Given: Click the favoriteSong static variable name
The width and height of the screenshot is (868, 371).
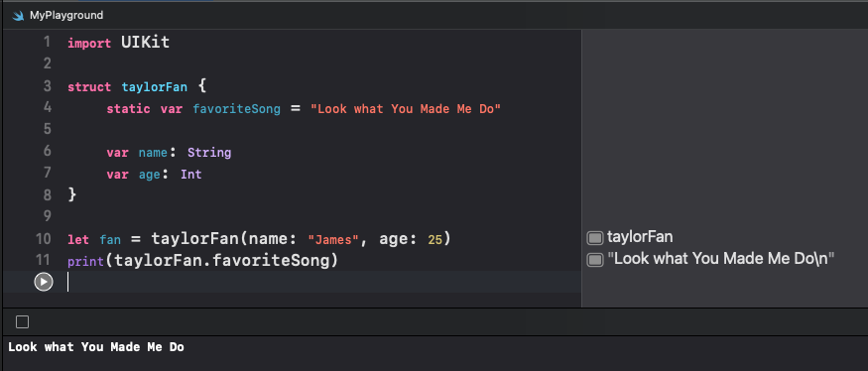Looking at the screenshot, I should pos(236,109).
